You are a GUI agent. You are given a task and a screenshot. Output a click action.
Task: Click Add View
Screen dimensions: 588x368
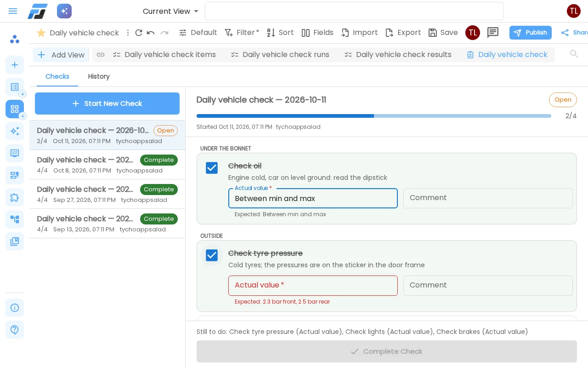coord(61,55)
